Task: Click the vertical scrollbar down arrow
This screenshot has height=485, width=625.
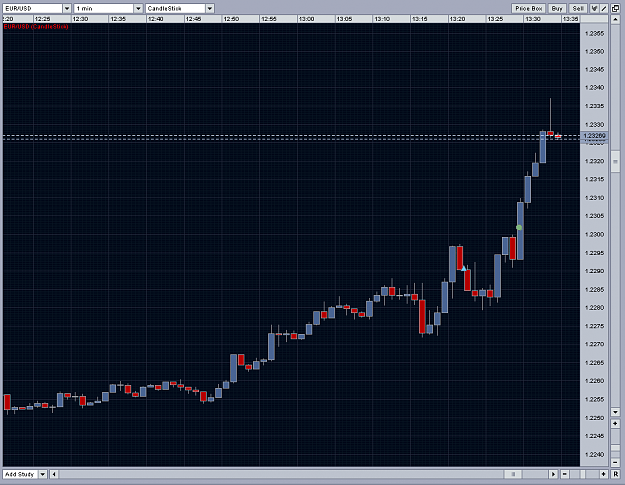Action: click(615, 412)
